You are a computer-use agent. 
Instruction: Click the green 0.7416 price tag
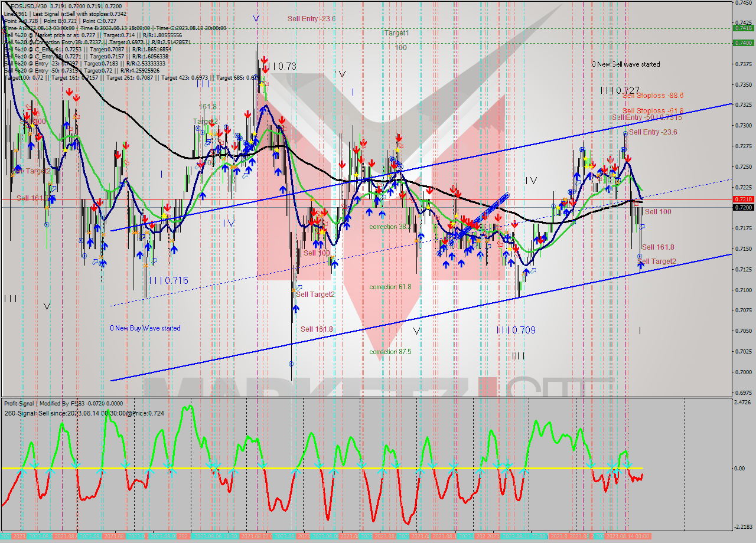[742, 28]
